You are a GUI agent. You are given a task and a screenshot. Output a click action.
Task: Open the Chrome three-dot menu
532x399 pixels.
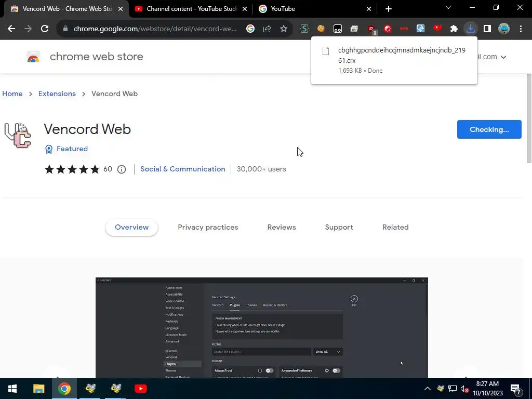point(521,29)
